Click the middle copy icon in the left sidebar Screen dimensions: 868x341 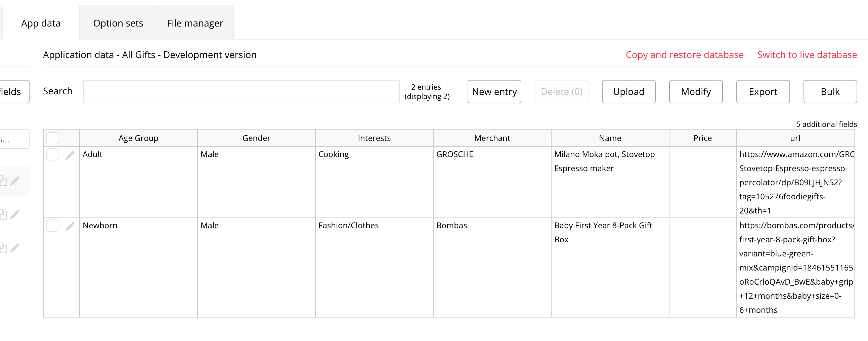pos(3,214)
